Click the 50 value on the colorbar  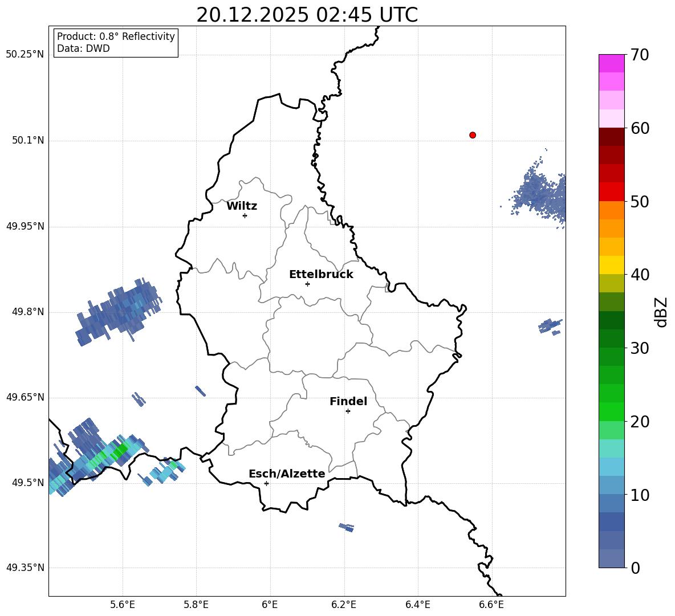point(640,202)
